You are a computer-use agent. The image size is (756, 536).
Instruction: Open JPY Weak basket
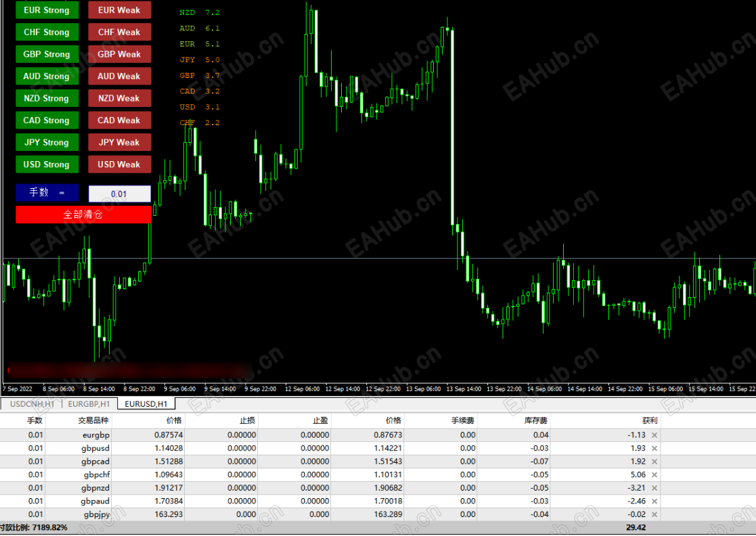120,143
